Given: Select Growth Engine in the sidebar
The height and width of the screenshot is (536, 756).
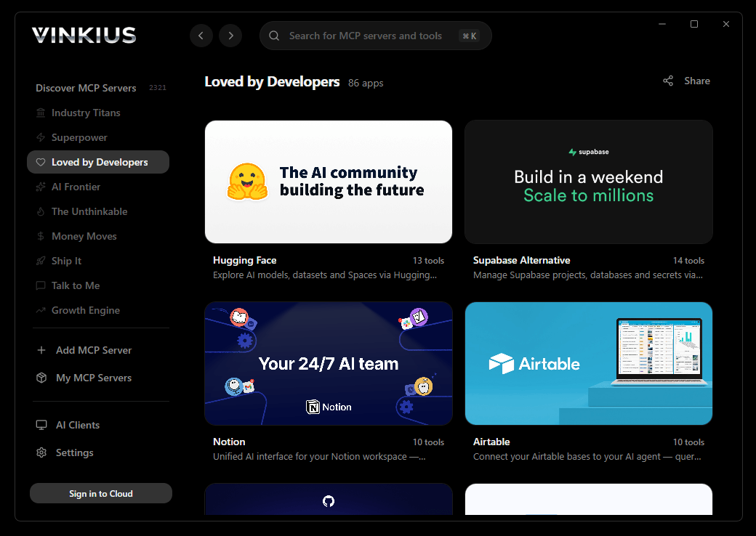Looking at the screenshot, I should 85,310.
